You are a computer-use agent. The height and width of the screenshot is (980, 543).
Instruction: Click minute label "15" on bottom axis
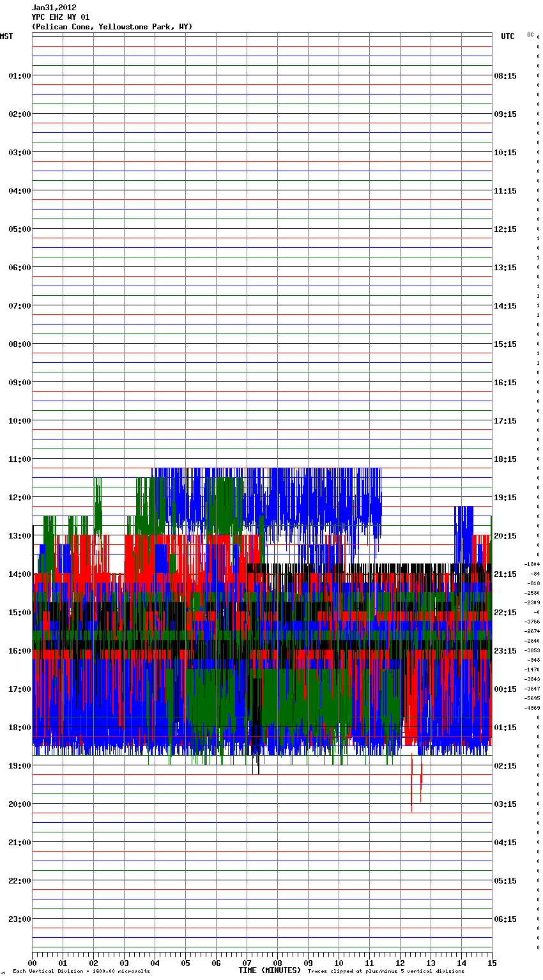click(492, 963)
